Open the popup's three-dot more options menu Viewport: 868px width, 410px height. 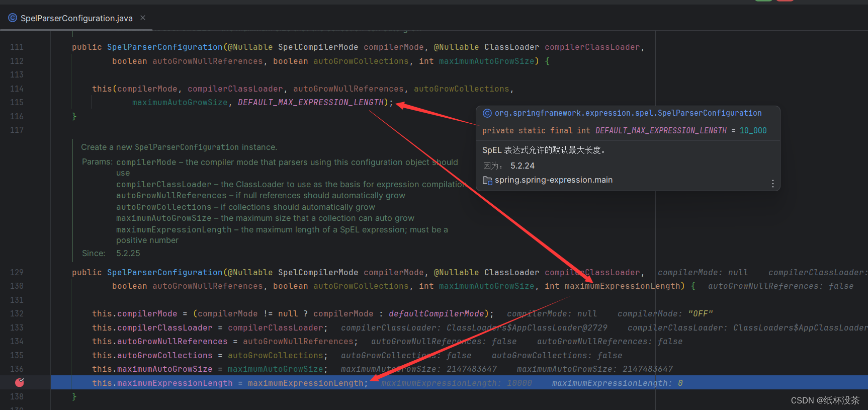[772, 184]
